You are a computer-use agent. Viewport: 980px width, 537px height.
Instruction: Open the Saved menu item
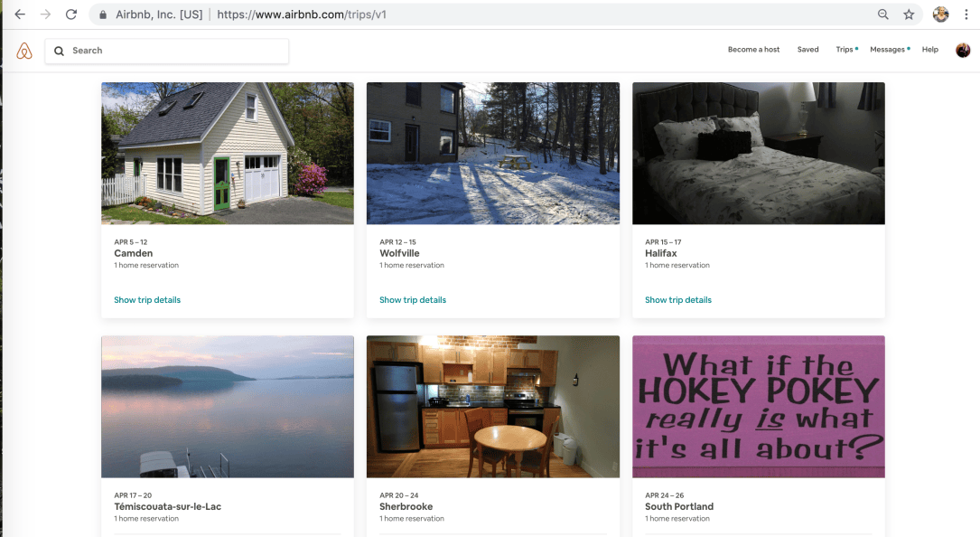807,50
